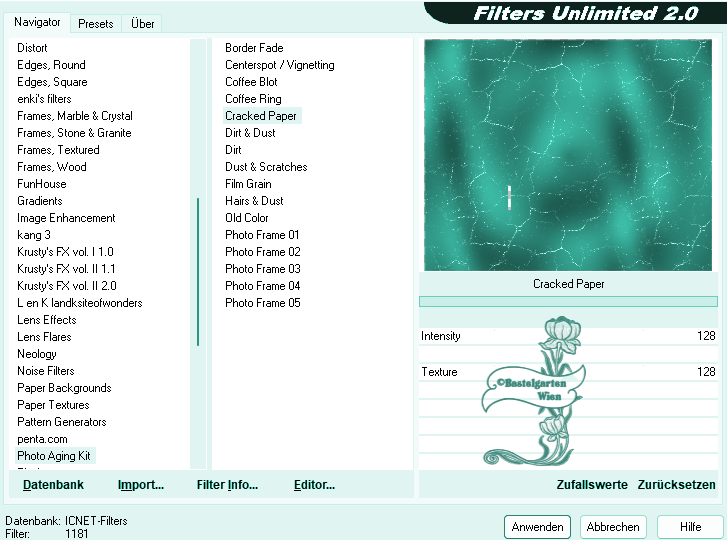
Task: Choose the Cracked Paper filter
Action: point(261,116)
